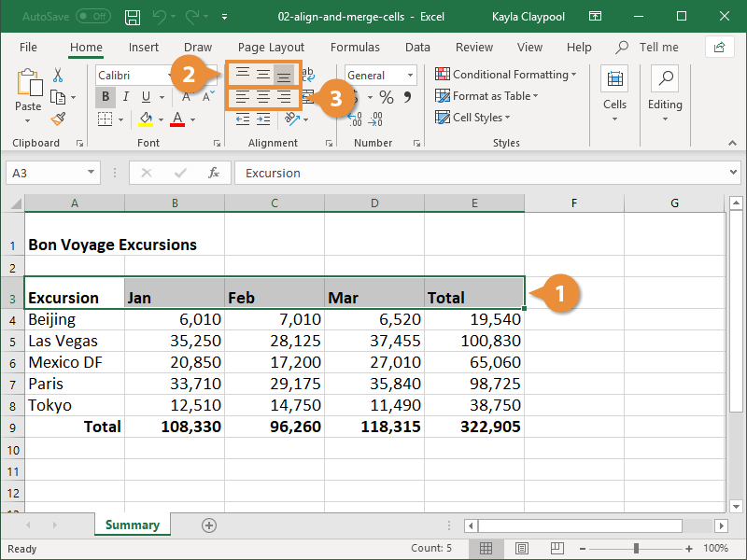The width and height of the screenshot is (747, 560).
Task: Open the Review menu
Action: tap(473, 47)
